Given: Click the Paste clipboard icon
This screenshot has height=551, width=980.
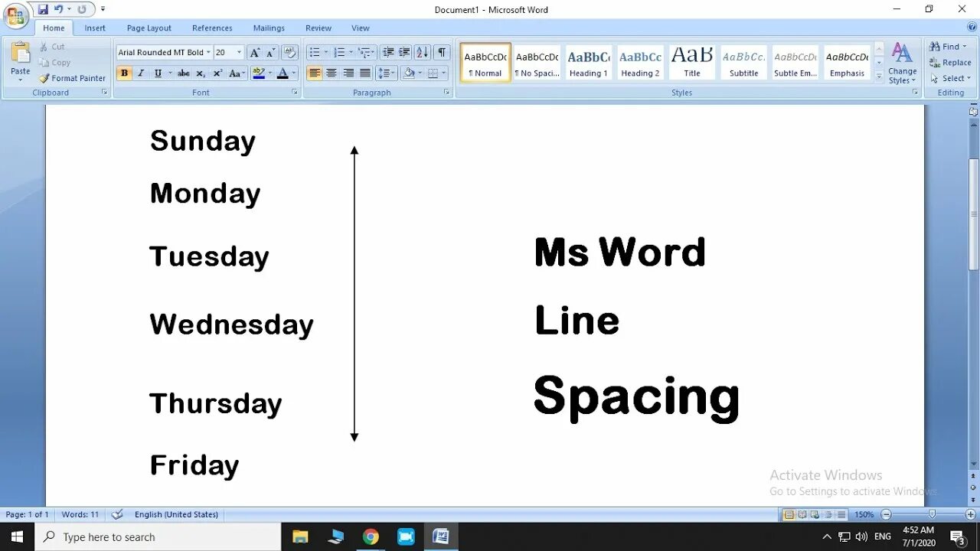Looking at the screenshot, I should (21, 54).
